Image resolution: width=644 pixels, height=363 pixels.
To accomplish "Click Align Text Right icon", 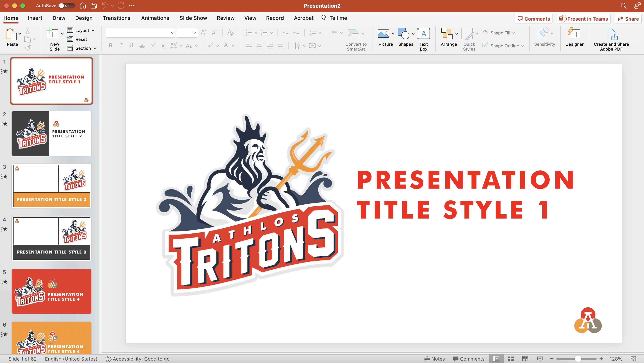I will pos(270,46).
